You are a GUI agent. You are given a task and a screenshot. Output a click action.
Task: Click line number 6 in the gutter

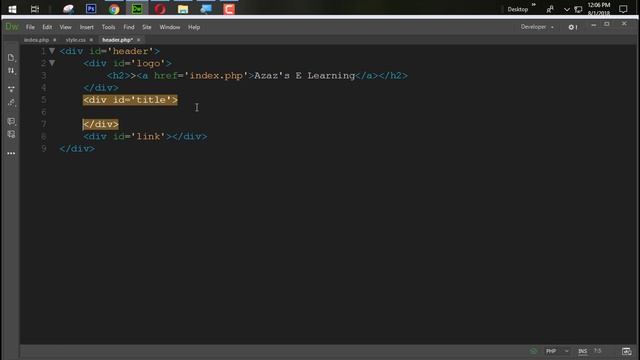[44, 112]
